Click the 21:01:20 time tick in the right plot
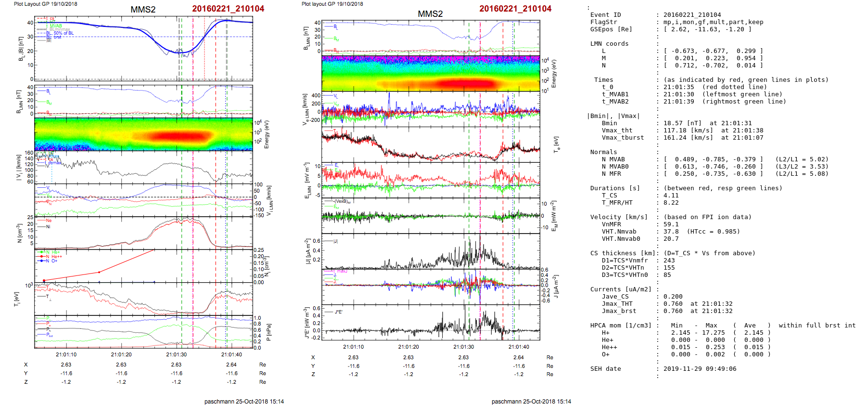This screenshot has height=405, width=868. pos(408,347)
